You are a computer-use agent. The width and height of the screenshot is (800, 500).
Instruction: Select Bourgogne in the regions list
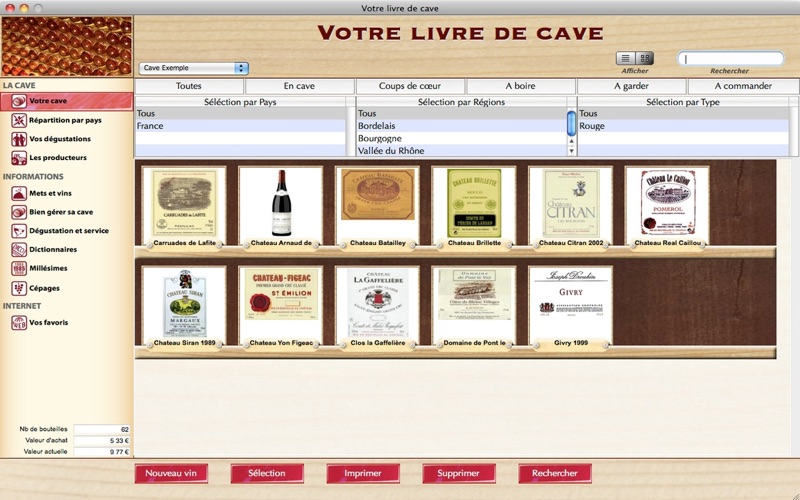[461, 138]
